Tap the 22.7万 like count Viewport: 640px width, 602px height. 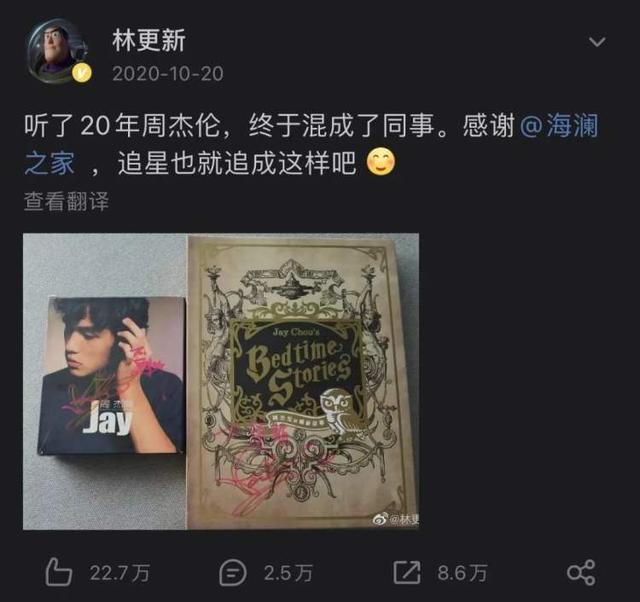[120, 573]
